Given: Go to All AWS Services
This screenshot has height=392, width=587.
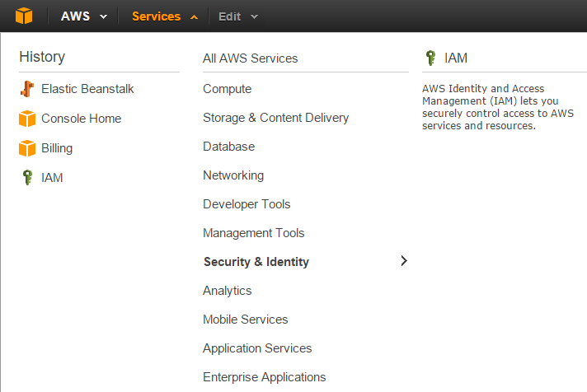Looking at the screenshot, I should pos(250,58).
